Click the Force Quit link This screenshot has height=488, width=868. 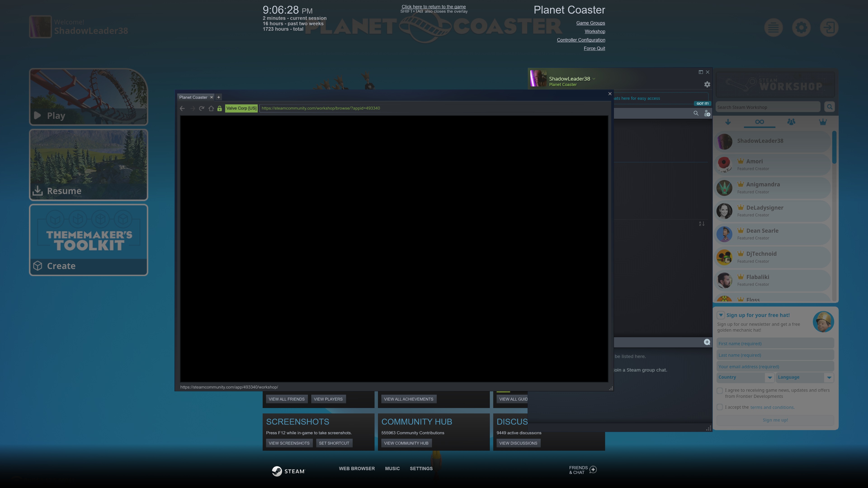pyautogui.click(x=594, y=48)
